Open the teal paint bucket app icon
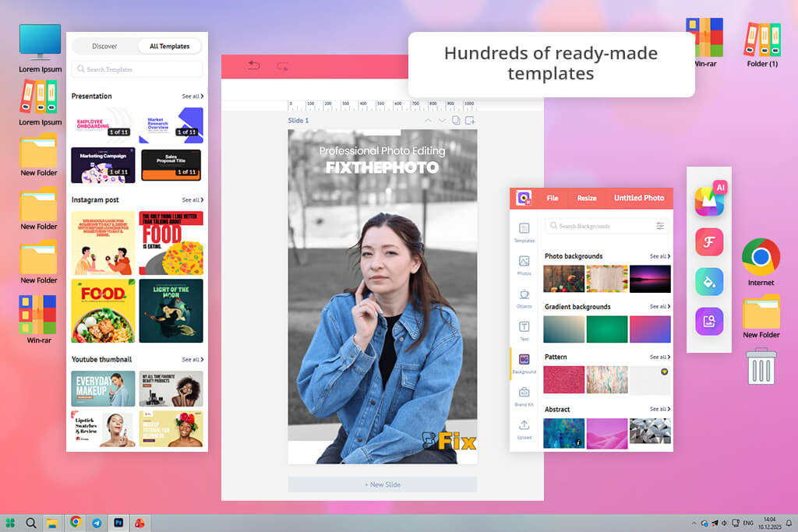Image resolution: width=798 pixels, height=532 pixels. tap(709, 281)
